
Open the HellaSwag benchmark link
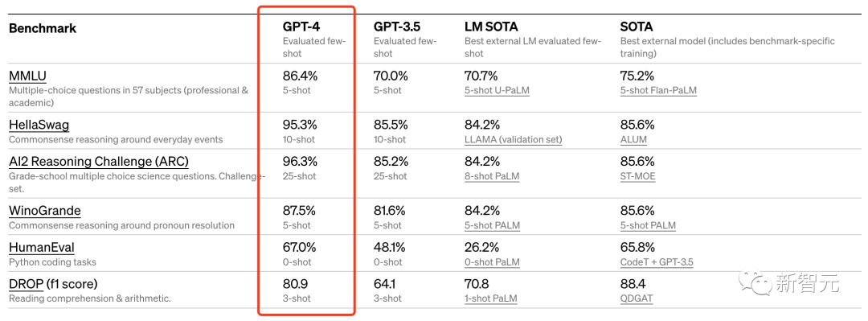click(x=39, y=126)
